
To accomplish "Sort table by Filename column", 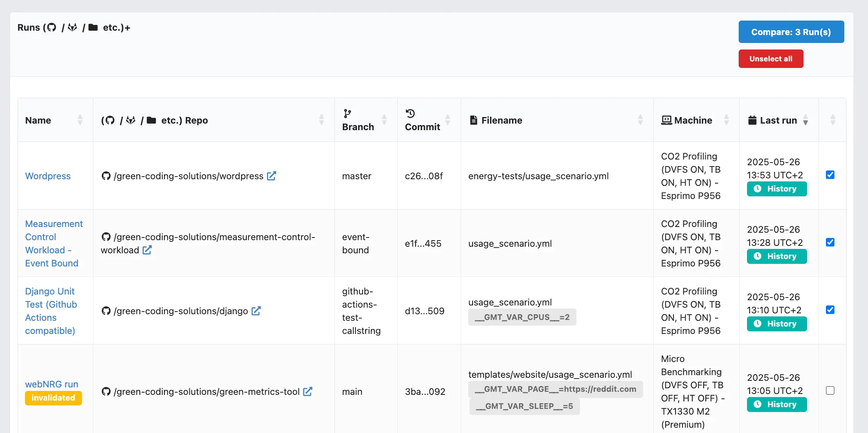I will pos(557,120).
